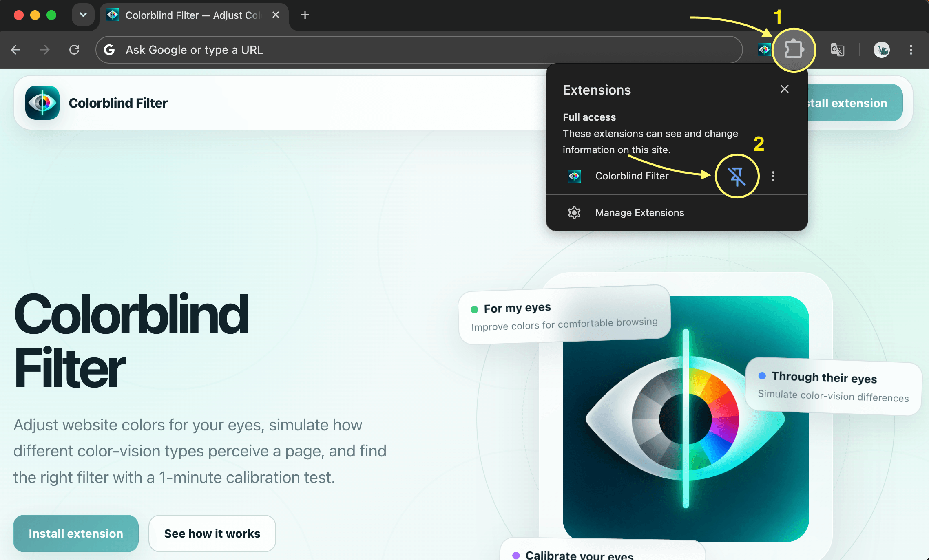This screenshot has width=929, height=560.
Task: Open Manage Extensions
Action: (x=677, y=213)
